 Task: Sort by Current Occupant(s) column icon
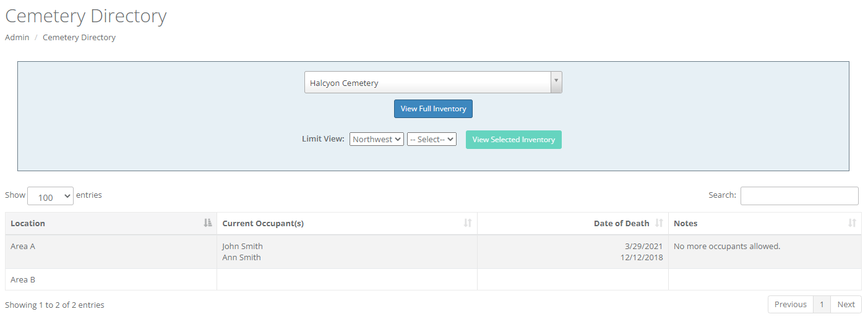pyautogui.click(x=468, y=223)
